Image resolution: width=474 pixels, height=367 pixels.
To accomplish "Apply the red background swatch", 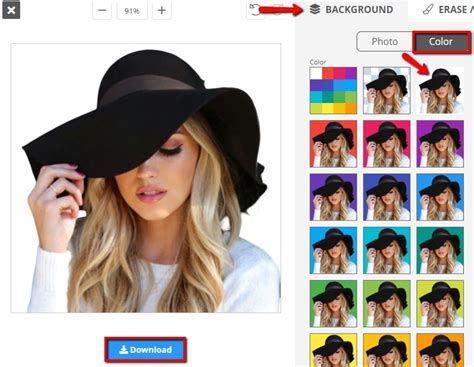I will pyautogui.click(x=333, y=144).
